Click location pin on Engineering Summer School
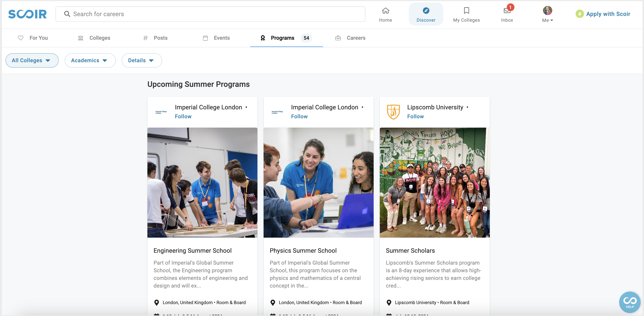The height and width of the screenshot is (316, 644). tap(157, 302)
